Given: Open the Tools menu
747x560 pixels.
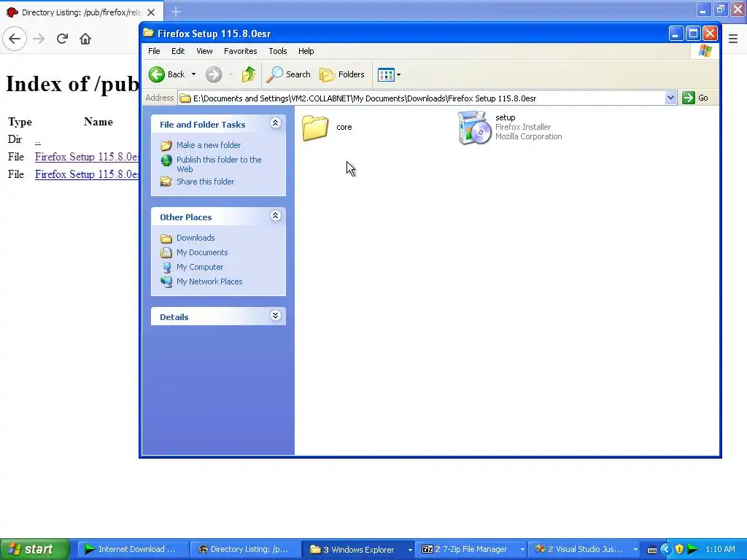Looking at the screenshot, I should pyautogui.click(x=278, y=51).
